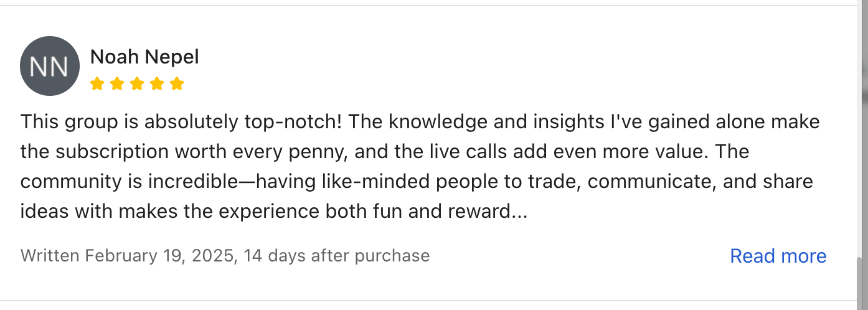Click the third yellow rating star
The height and width of the screenshot is (310, 868).
(x=136, y=83)
